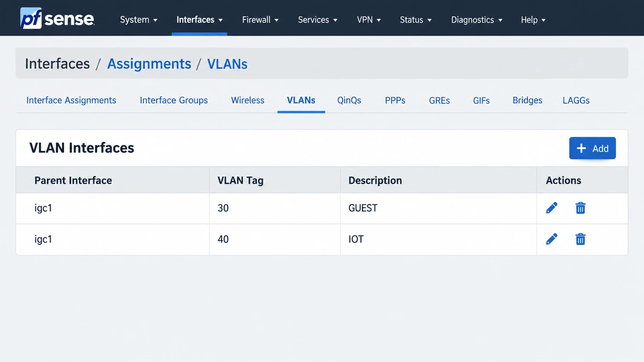Open the GREs tab
This screenshot has width=644, height=362.
pos(439,100)
